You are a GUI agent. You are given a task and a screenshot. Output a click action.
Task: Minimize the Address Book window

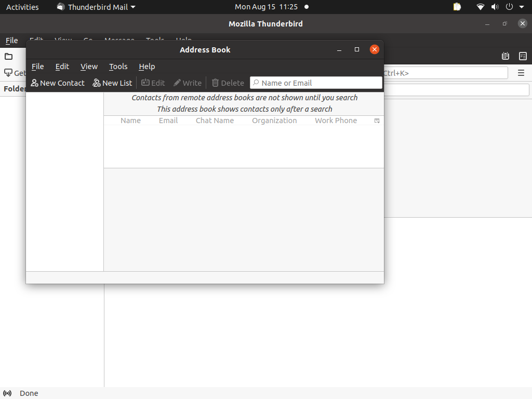pos(339,50)
